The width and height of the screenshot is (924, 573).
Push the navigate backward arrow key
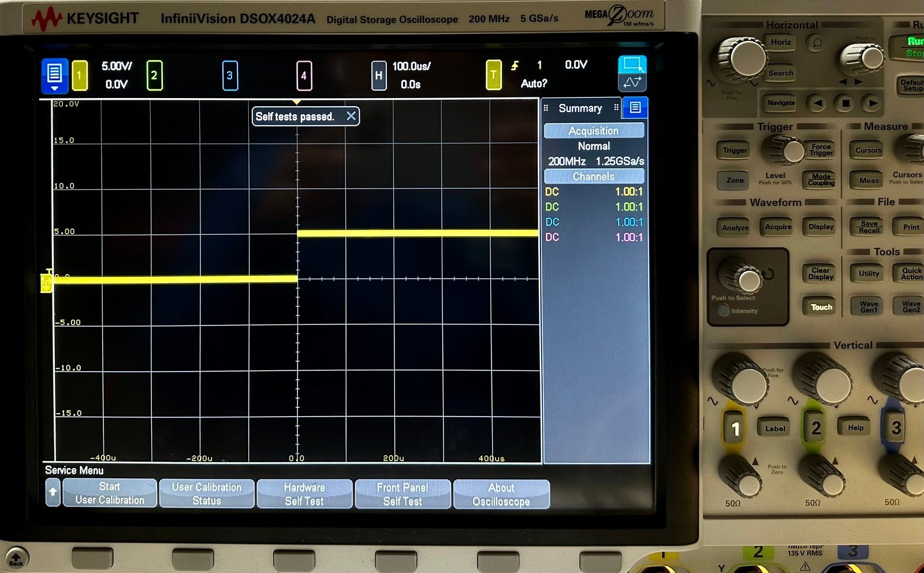coord(817,103)
